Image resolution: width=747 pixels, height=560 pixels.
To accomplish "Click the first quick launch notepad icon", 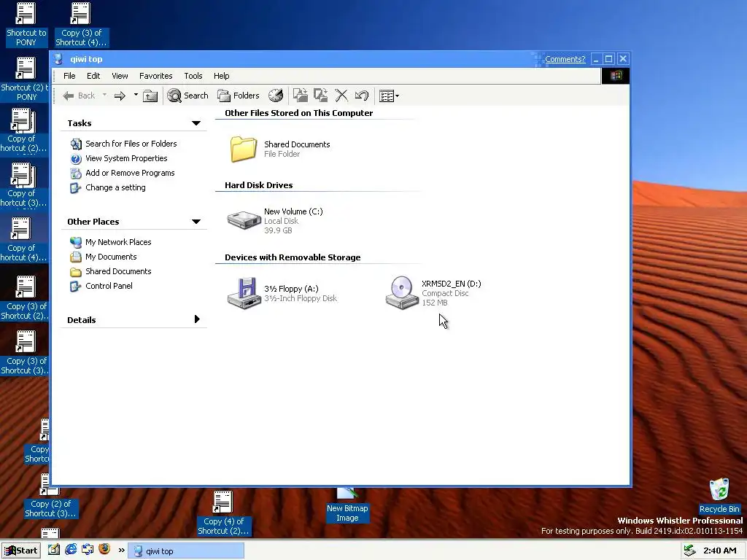I will point(53,550).
